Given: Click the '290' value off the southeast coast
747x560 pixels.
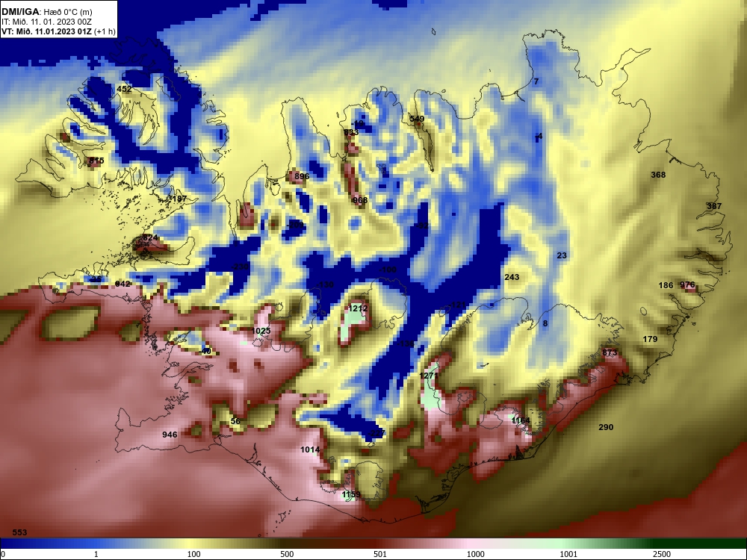Looking at the screenshot, I should pos(606,427).
